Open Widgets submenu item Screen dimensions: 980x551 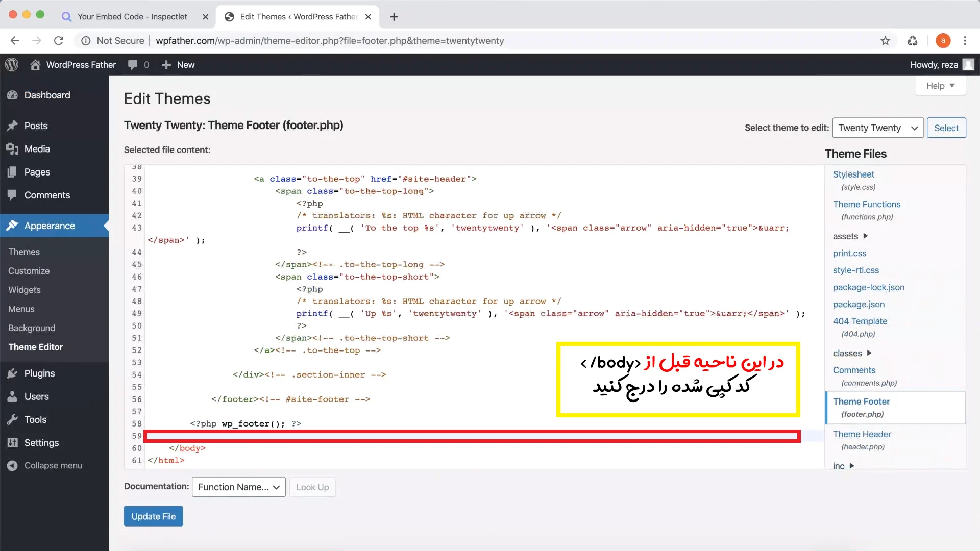(24, 290)
